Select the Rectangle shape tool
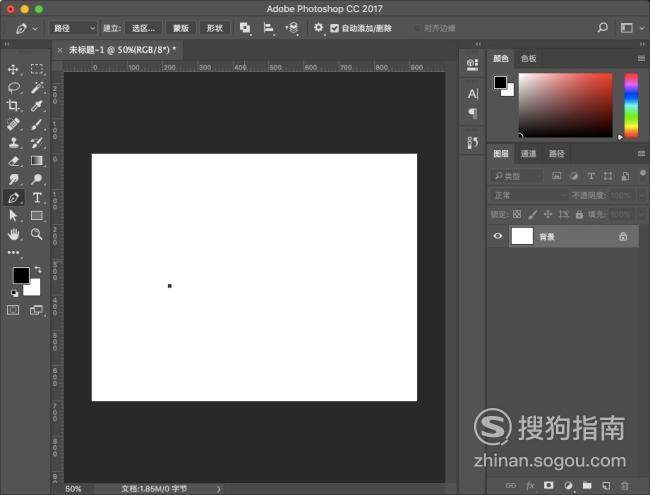The height and width of the screenshot is (495, 650). pyautogui.click(x=36, y=216)
